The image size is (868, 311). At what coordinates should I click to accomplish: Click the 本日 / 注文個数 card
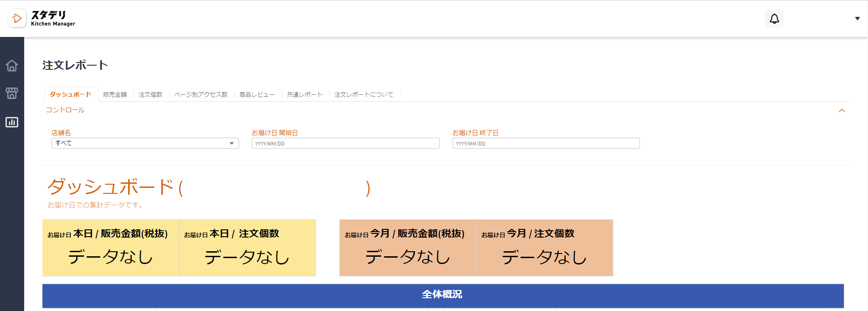coord(248,248)
